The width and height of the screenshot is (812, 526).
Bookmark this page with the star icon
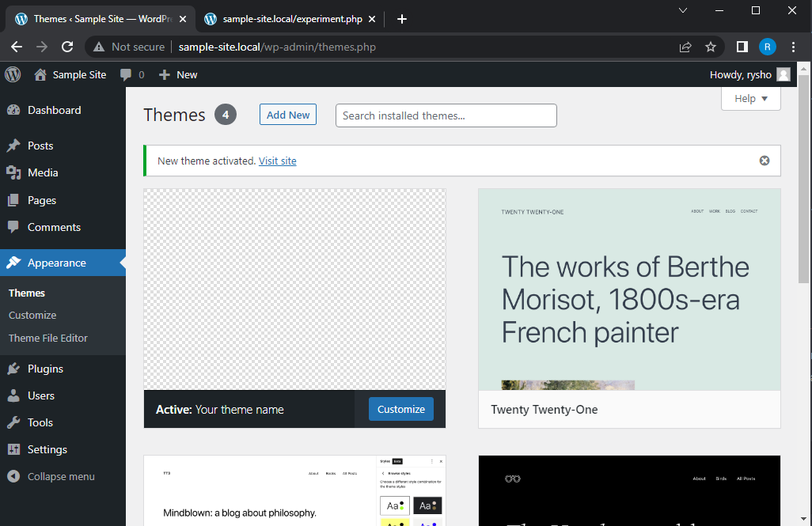click(x=711, y=47)
